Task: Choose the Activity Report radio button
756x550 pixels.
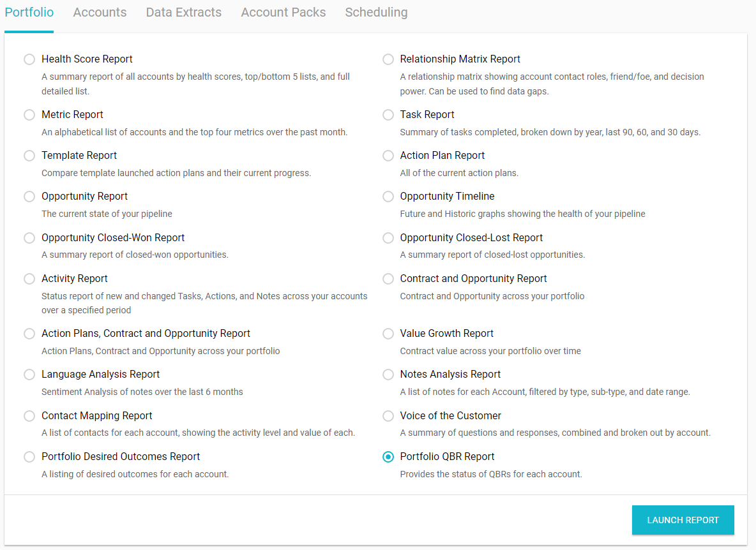Action: pyautogui.click(x=29, y=279)
